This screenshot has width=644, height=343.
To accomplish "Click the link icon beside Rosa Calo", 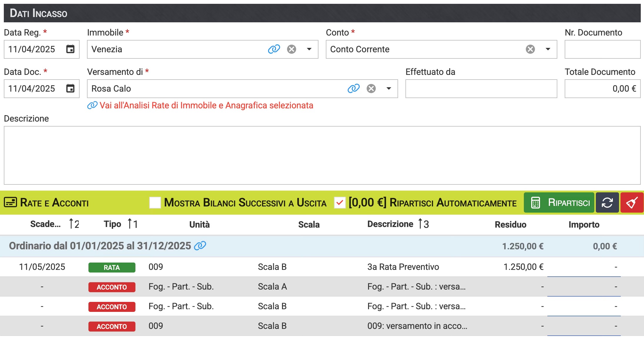I will (x=353, y=88).
